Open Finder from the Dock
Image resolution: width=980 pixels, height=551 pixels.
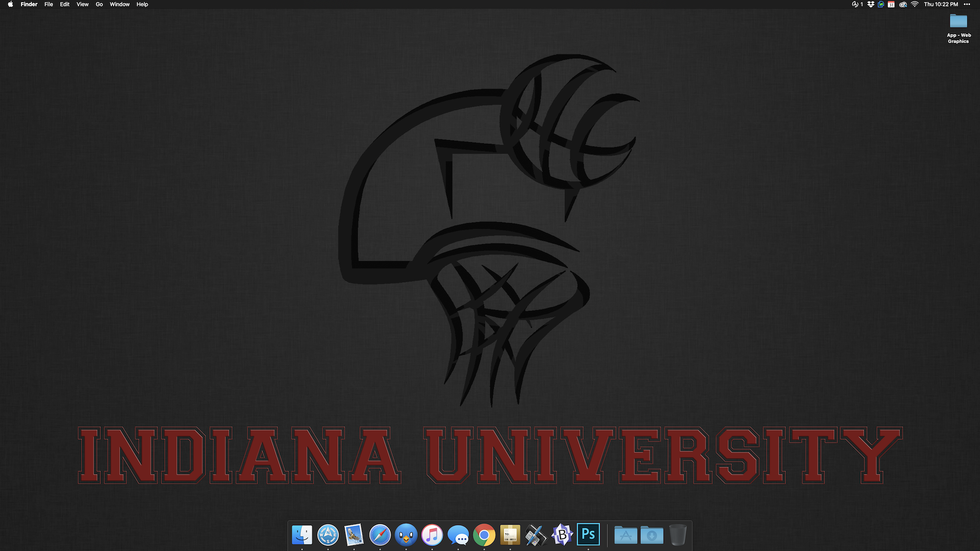coord(302,534)
